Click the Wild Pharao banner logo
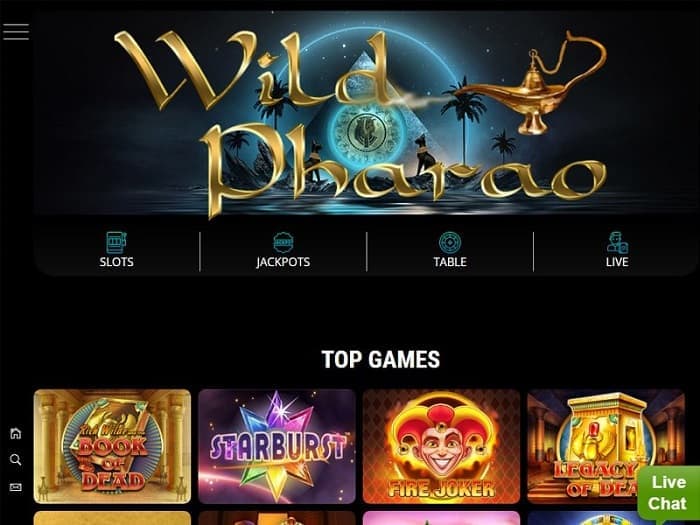The width and height of the screenshot is (700, 525). (359, 121)
